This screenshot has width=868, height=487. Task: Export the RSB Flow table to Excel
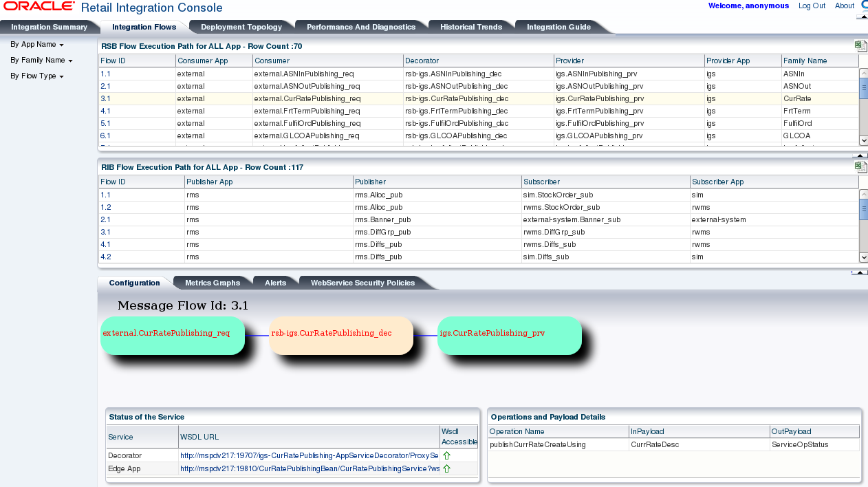(x=860, y=46)
